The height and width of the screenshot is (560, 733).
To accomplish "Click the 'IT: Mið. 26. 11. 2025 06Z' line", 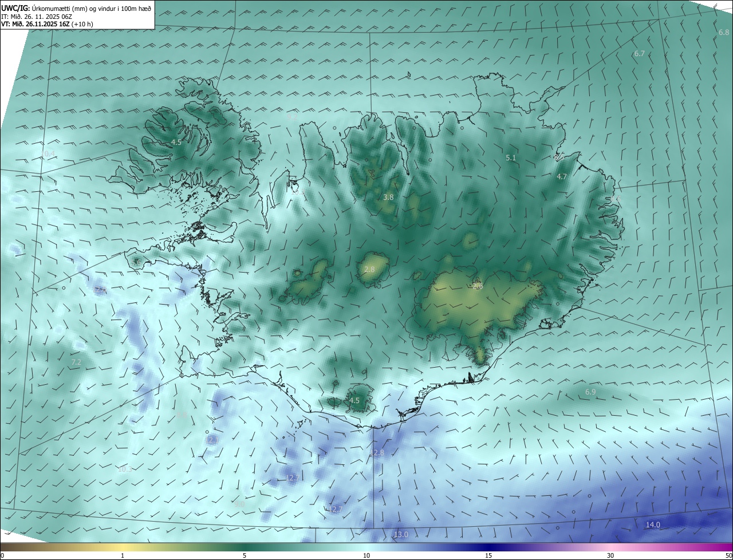I will point(36,17).
